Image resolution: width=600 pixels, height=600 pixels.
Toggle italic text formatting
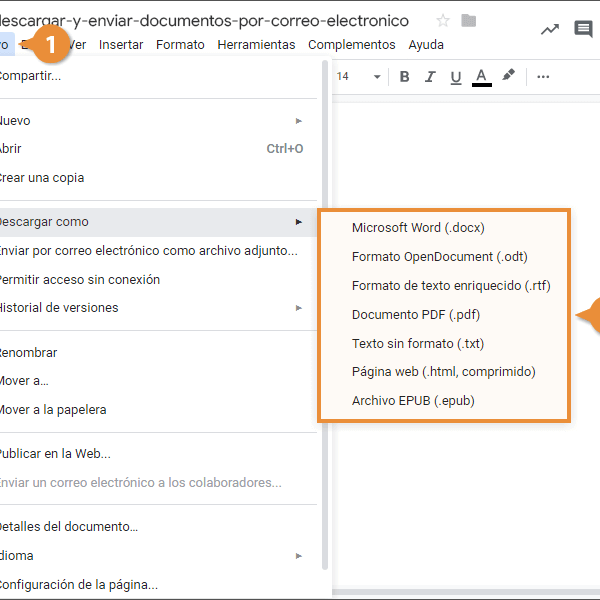[x=430, y=77]
